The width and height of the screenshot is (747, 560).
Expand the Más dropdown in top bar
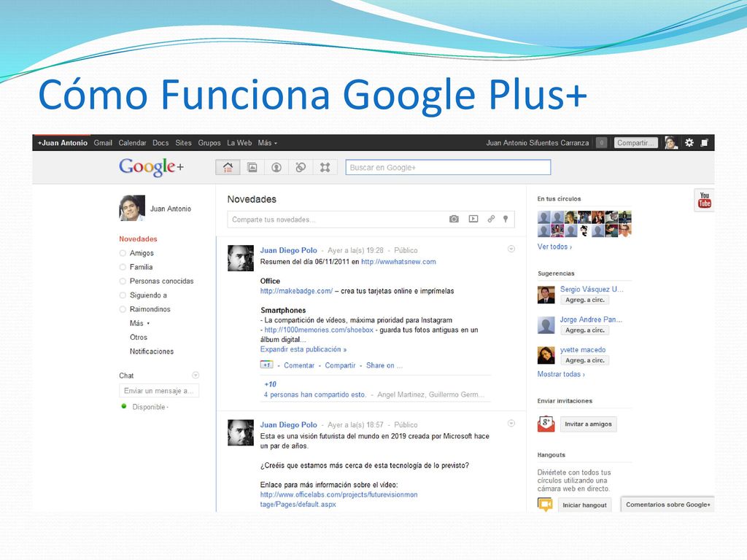point(267,142)
